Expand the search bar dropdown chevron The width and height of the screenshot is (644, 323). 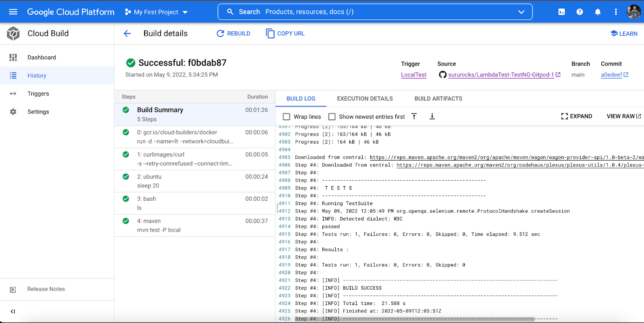click(x=521, y=12)
